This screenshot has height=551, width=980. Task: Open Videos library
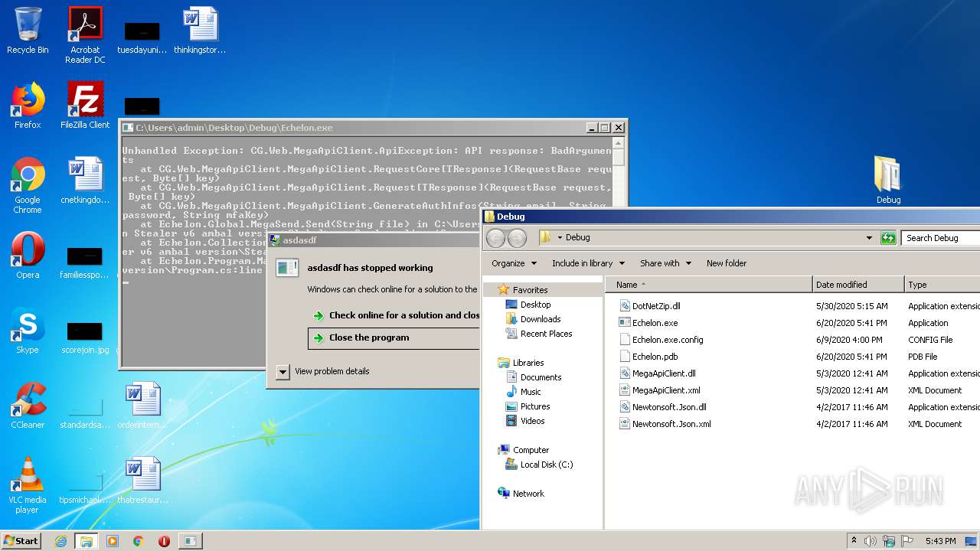point(532,421)
